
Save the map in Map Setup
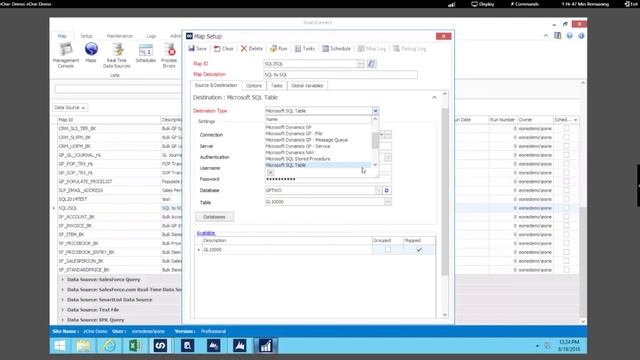(198, 49)
